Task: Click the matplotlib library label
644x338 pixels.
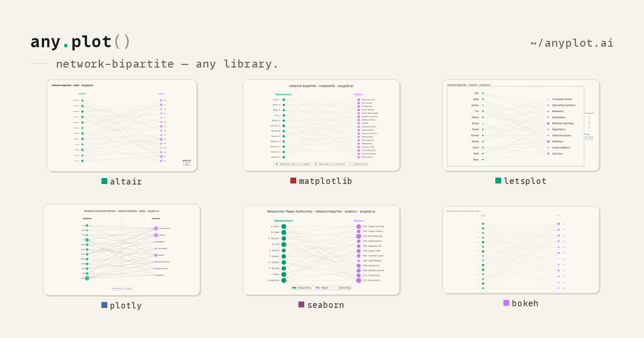Action: (326, 181)
